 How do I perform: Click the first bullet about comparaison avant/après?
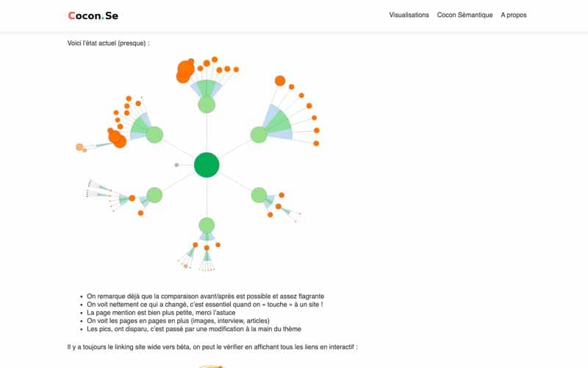click(206, 297)
